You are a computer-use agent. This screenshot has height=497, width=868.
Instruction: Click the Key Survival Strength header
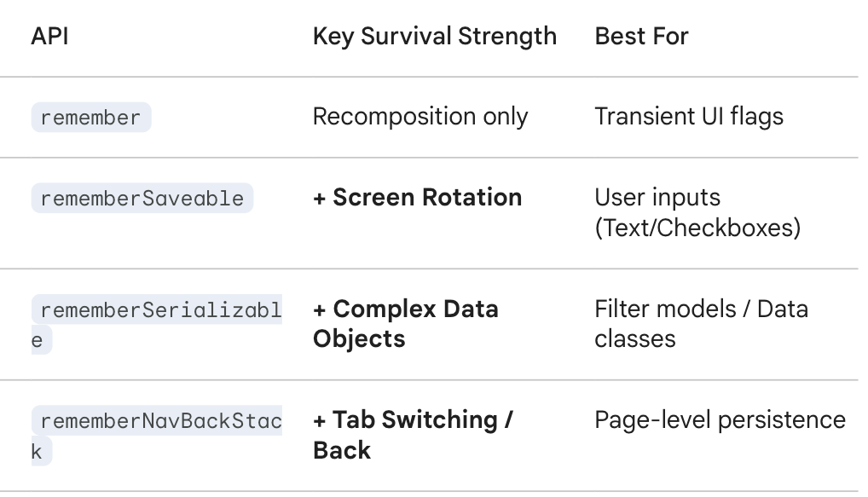[435, 37]
